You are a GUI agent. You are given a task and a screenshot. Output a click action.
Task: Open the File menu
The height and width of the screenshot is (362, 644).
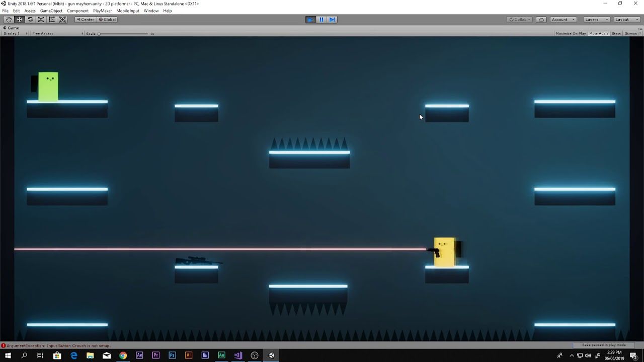click(x=5, y=11)
